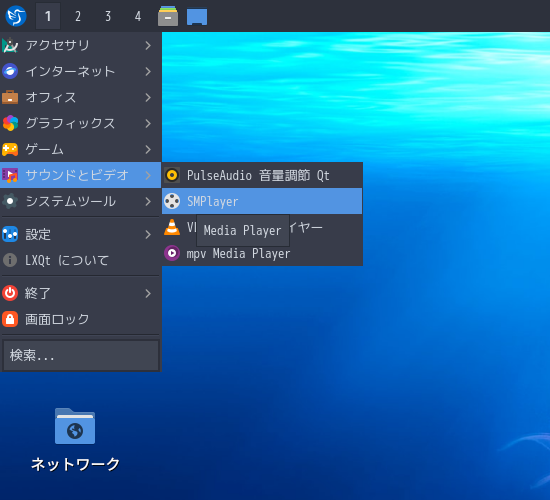
Task: Open the ネットワーク desktop folder icon
Action: (75, 426)
